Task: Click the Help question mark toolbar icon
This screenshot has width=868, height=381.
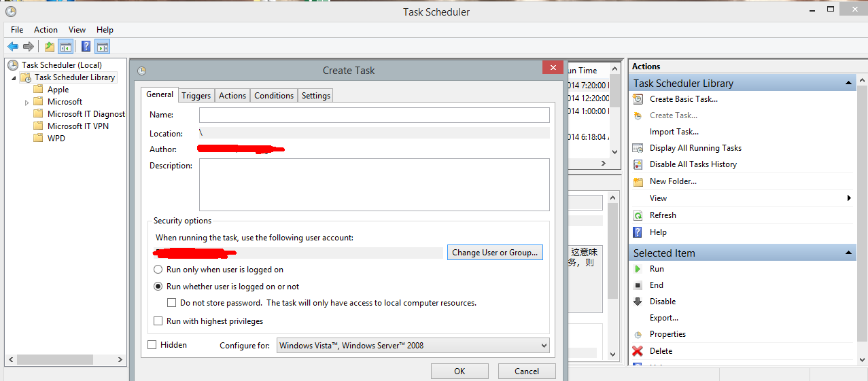Action: pyautogui.click(x=86, y=47)
